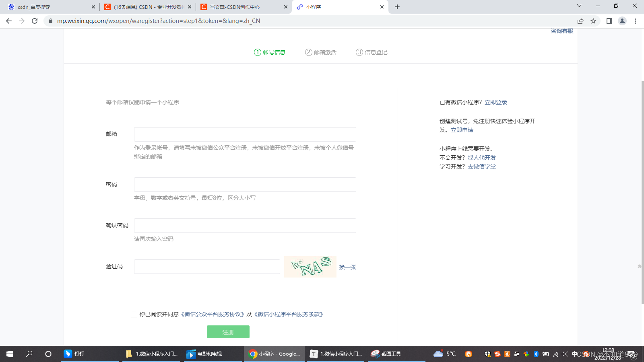Click the Bluetooth tray icon
The width and height of the screenshot is (644, 362).
[x=536, y=354]
